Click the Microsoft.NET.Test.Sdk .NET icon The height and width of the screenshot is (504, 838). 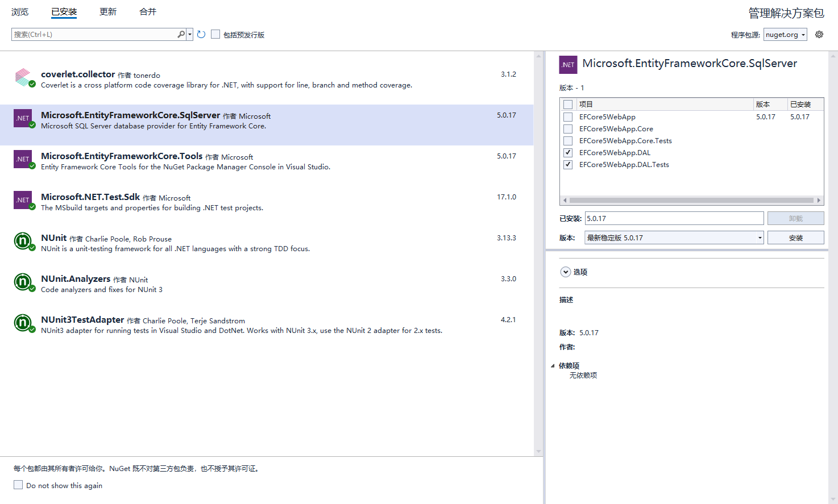[x=23, y=201]
